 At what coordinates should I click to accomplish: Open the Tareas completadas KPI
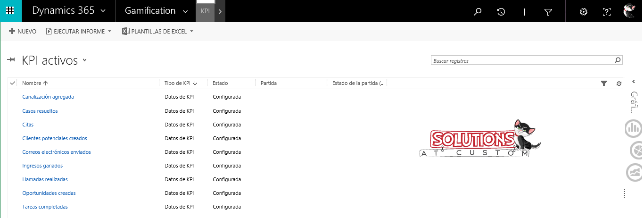pos(45,207)
